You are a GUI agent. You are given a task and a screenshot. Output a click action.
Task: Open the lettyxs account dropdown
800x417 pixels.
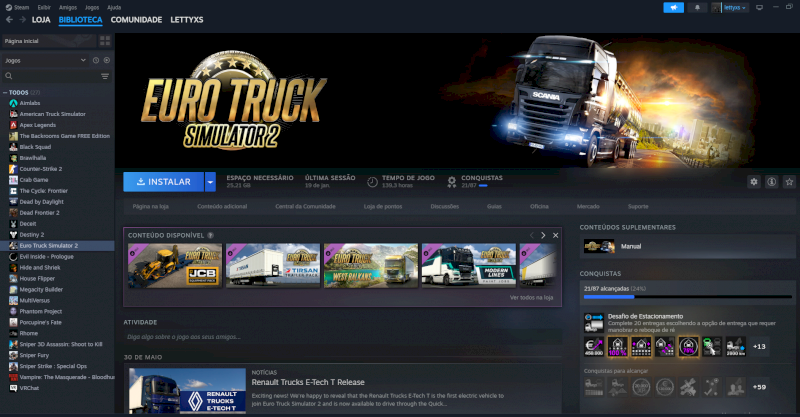(730, 8)
